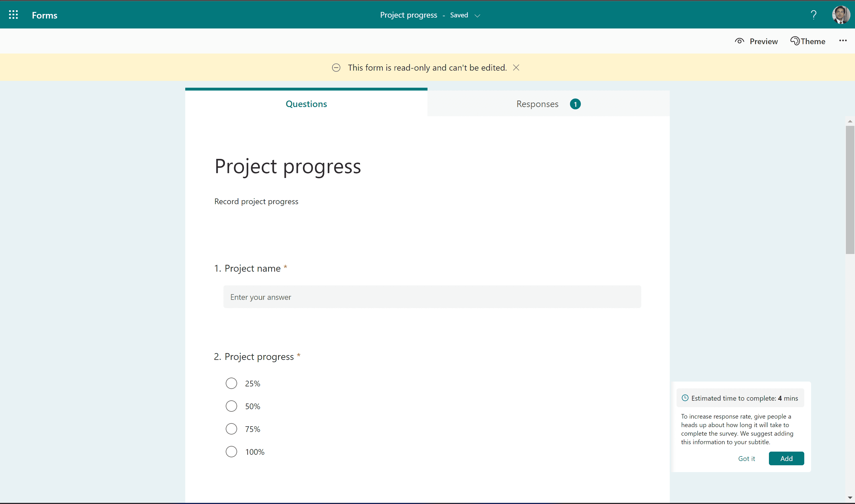Open the more options ellipsis menu
Image resolution: width=855 pixels, height=504 pixels.
click(843, 41)
